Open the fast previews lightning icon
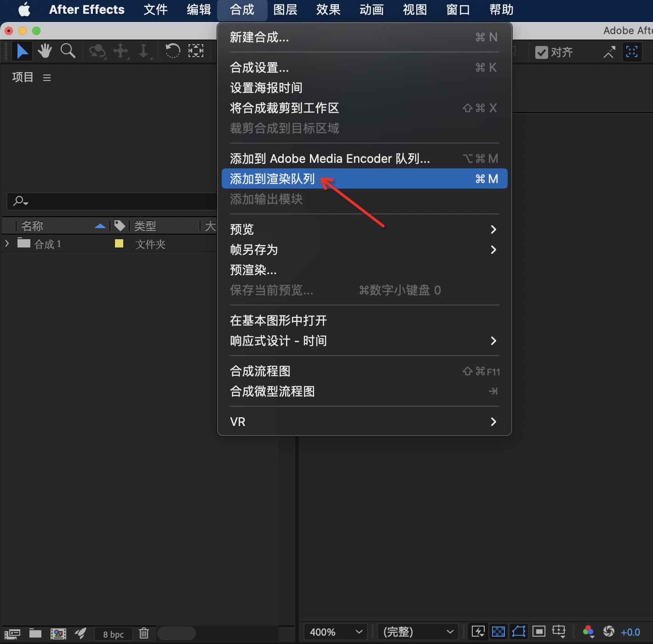 coord(478,632)
